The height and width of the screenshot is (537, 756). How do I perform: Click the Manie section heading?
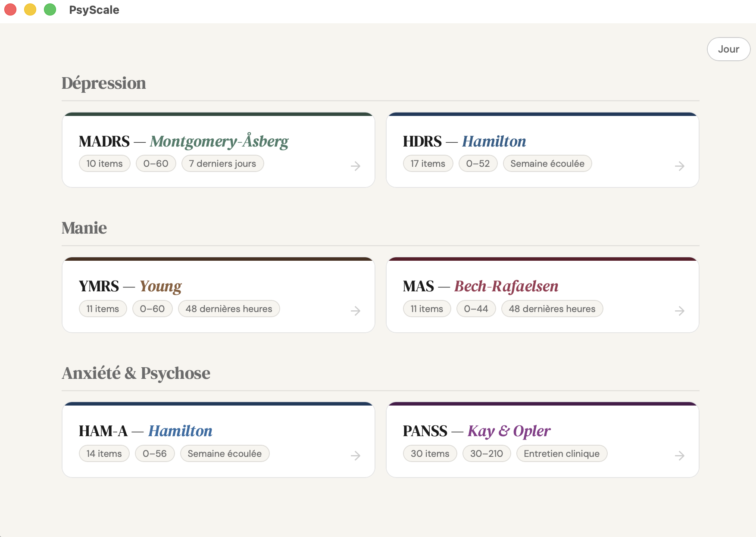pos(84,228)
